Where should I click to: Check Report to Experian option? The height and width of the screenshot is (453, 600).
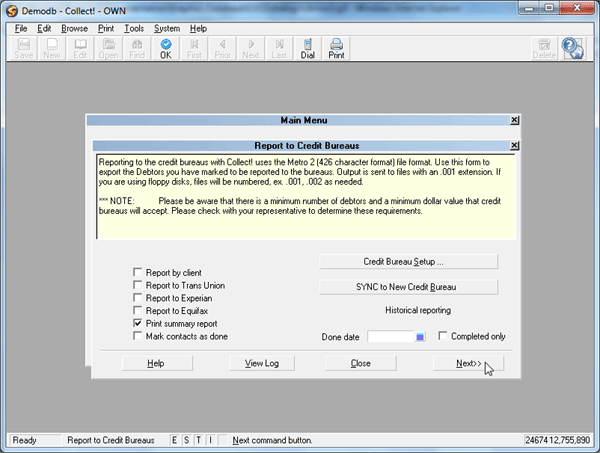[137, 298]
